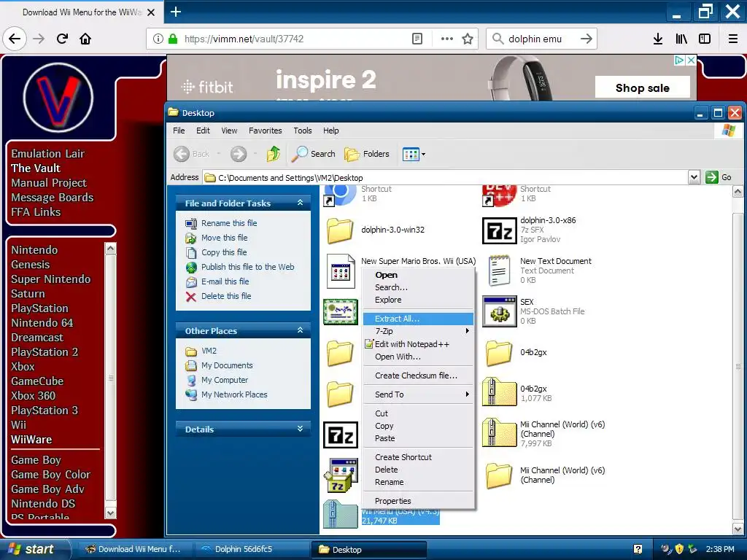Select the Mii Channel (World) folder icon
The width and height of the screenshot is (747, 560).
[x=499, y=475]
